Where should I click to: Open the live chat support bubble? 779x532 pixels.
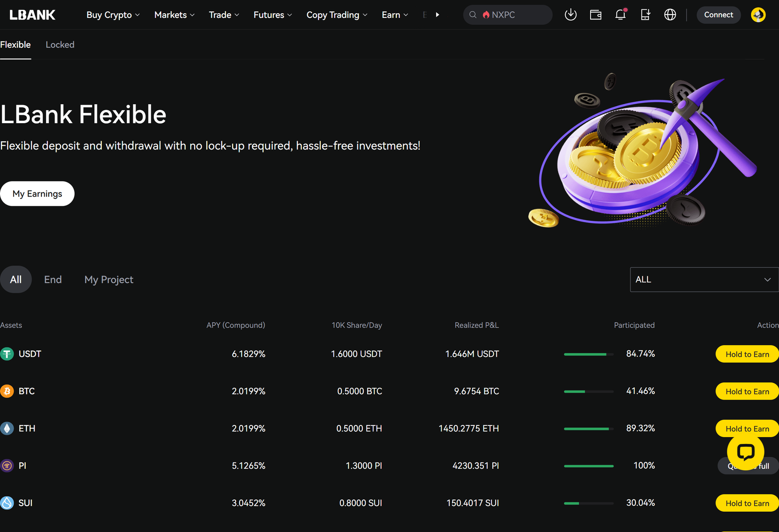pyautogui.click(x=745, y=452)
